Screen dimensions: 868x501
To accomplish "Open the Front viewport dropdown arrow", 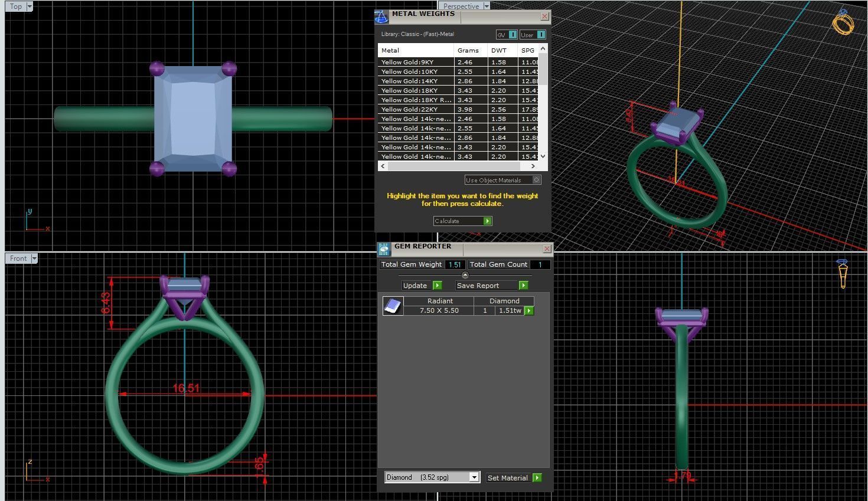I will (34, 258).
